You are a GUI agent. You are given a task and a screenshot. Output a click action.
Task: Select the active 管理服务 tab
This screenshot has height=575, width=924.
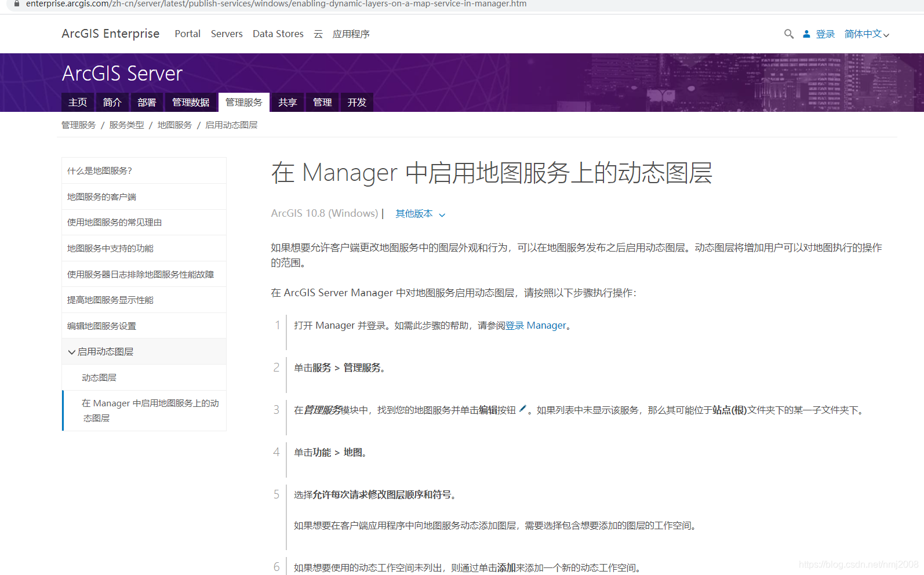click(x=244, y=103)
